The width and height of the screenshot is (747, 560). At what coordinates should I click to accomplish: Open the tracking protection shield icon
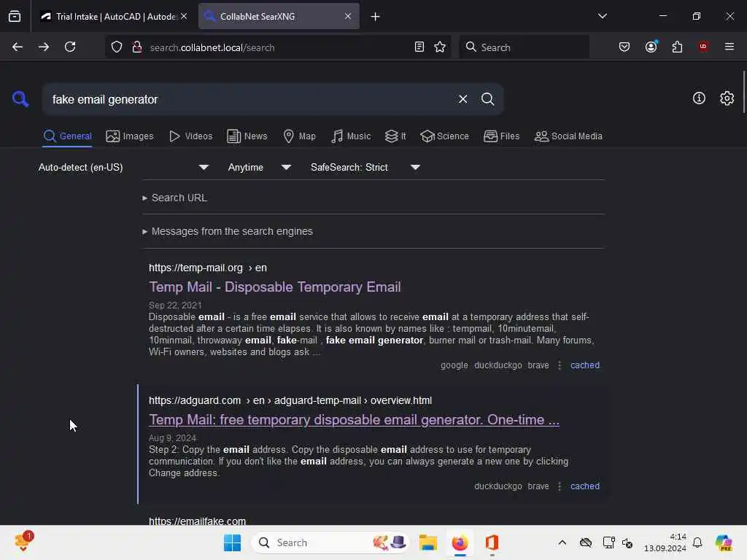click(117, 47)
